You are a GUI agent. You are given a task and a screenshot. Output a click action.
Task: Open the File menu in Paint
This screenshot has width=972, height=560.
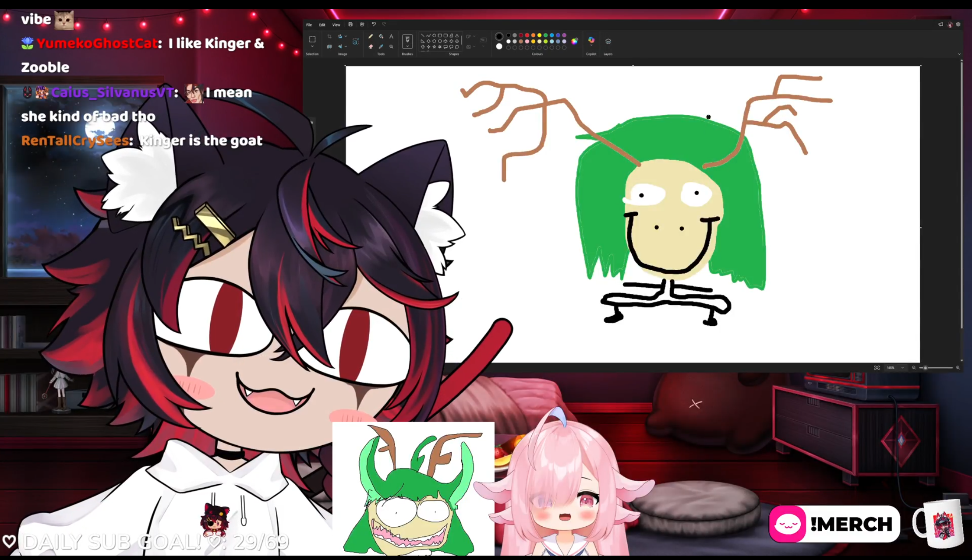click(x=309, y=25)
